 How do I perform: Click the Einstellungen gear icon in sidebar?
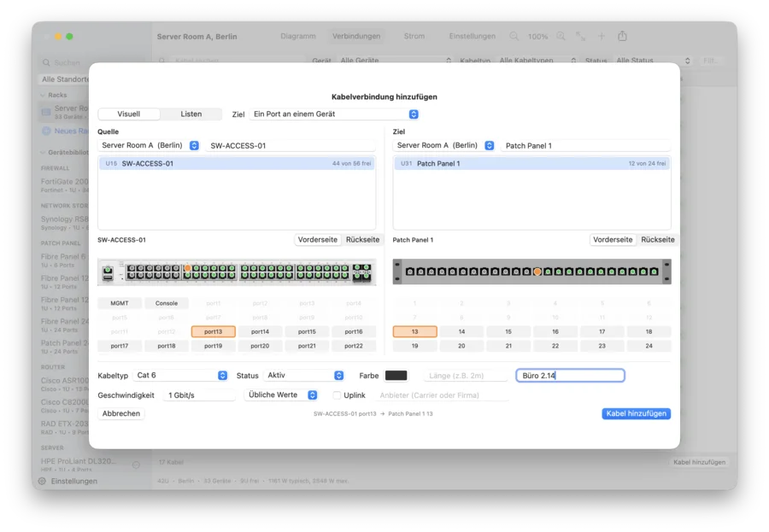42,481
